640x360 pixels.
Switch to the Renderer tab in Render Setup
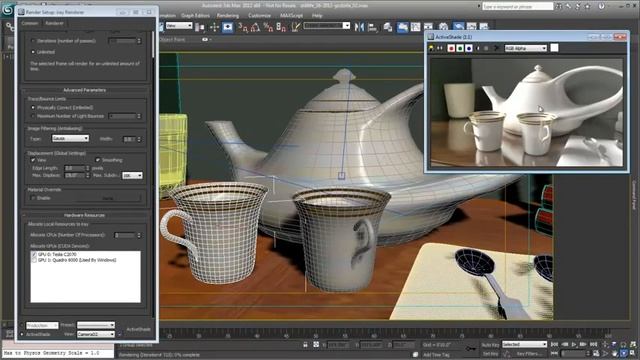pyautogui.click(x=54, y=23)
